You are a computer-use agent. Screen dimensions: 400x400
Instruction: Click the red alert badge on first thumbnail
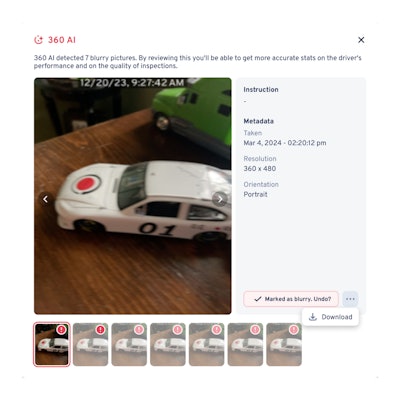pyautogui.click(x=61, y=330)
